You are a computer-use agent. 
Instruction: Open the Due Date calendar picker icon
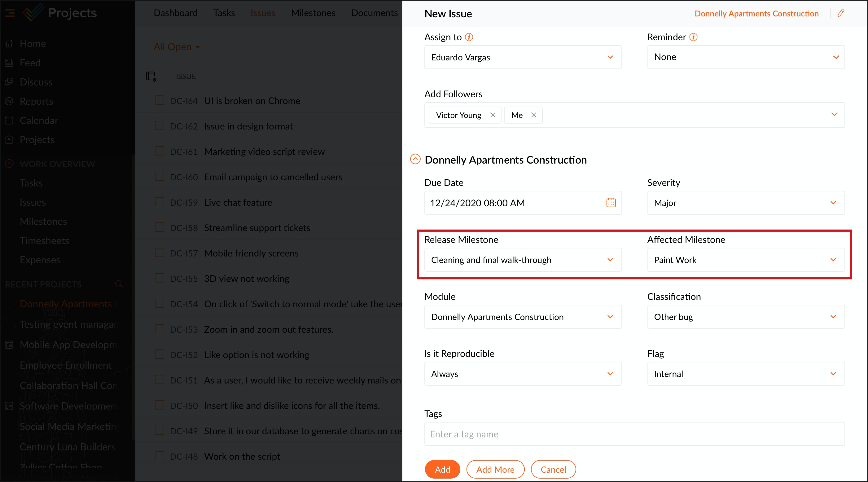click(x=611, y=203)
